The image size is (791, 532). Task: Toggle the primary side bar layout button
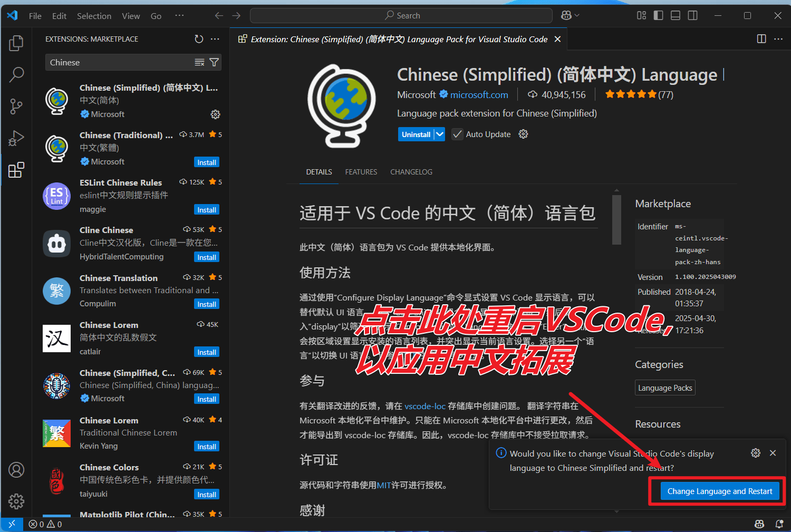tap(658, 16)
